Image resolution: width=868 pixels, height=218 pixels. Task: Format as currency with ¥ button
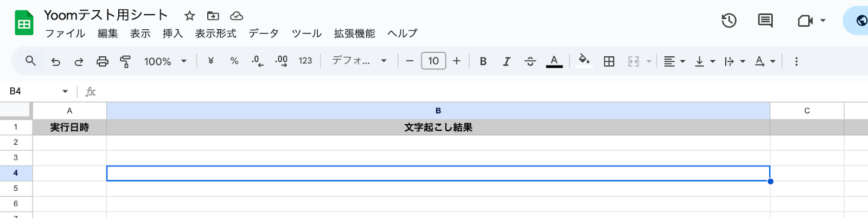click(210, 61)
